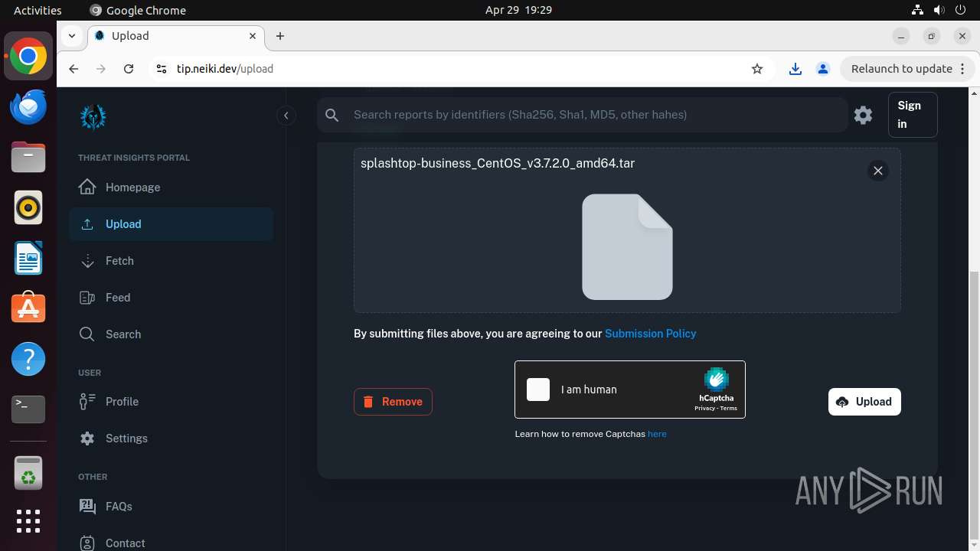The width and height of the screenshot is (980, 551).
Task: Open the power menu icon
Action: click(960, 10)
